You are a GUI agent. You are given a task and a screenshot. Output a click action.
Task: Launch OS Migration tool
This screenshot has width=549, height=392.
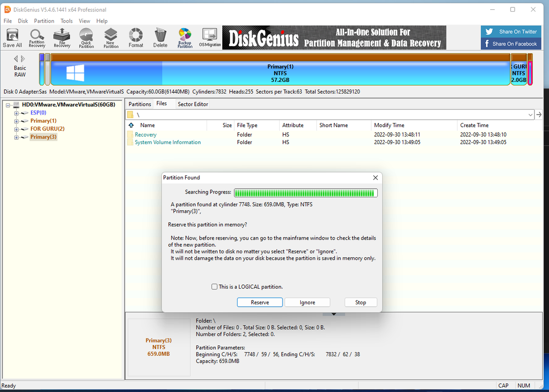(209, 38)
